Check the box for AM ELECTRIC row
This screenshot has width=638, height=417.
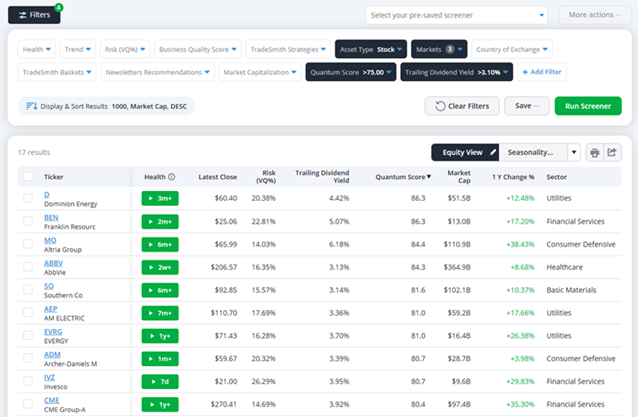[28, 312]
